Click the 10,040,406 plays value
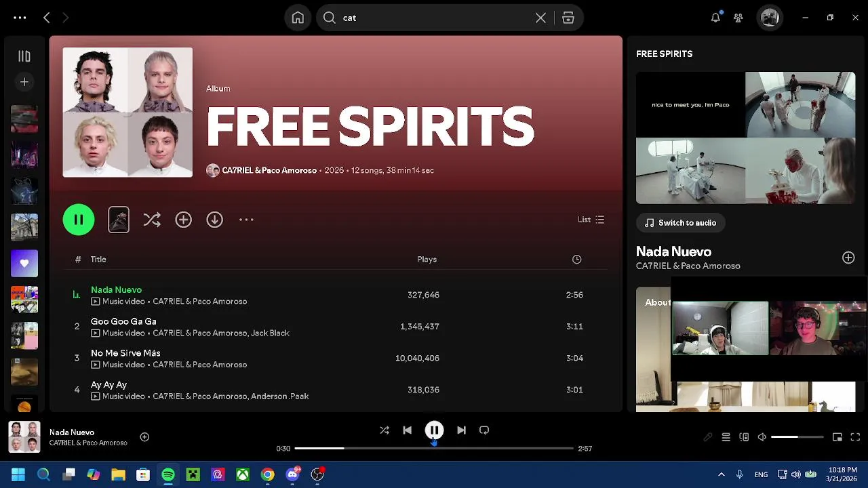 [x=417, y=358]
